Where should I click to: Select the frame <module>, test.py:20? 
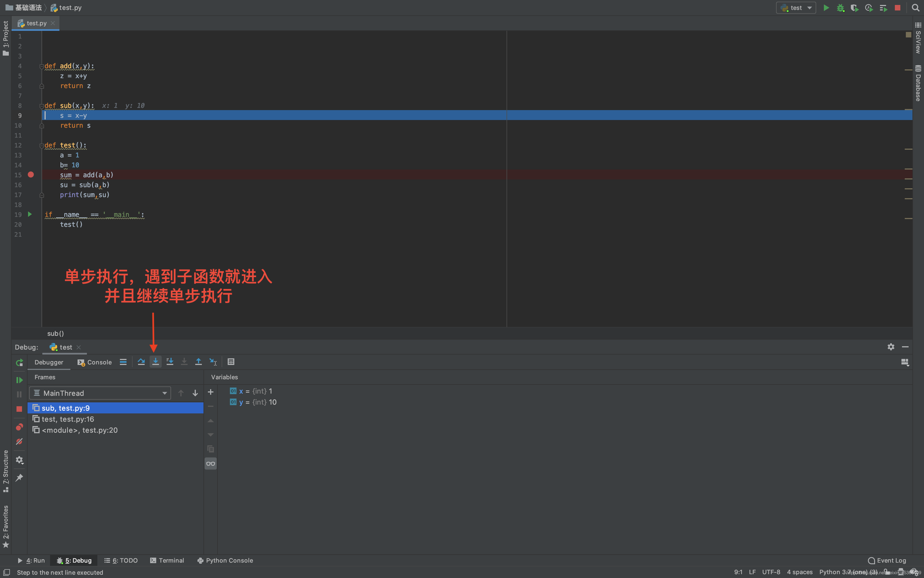pyautogui.click(x=115, y=430)
